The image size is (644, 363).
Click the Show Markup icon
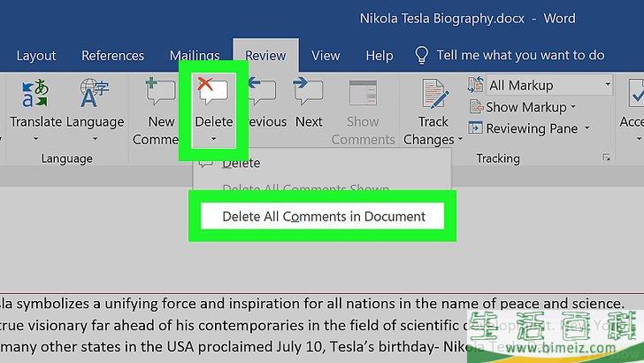coord(476,107)
